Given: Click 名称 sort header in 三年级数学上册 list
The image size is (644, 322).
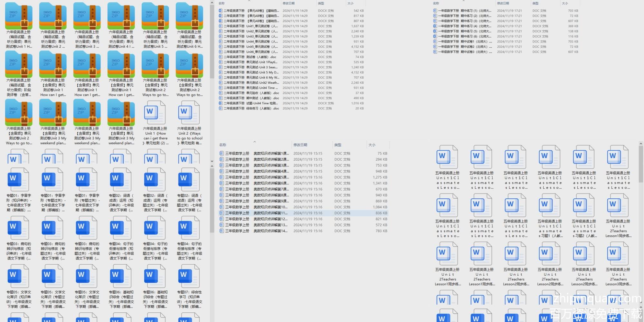Looking at the screenshot, I should (223, 145).
